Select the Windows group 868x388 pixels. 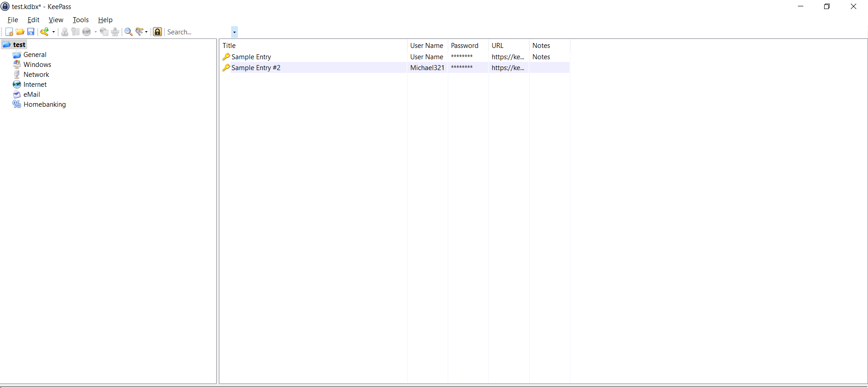[37, 65]
